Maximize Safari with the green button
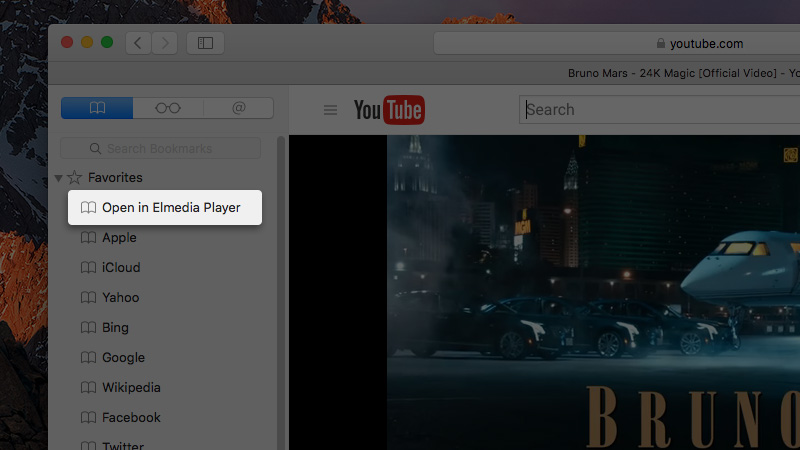 107,42
